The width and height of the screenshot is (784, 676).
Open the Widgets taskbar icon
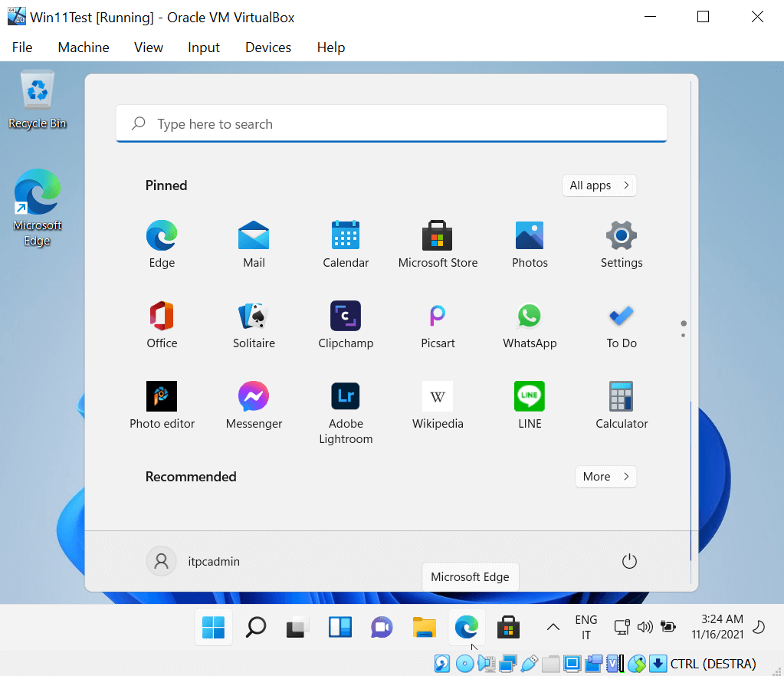coord(340,628)
